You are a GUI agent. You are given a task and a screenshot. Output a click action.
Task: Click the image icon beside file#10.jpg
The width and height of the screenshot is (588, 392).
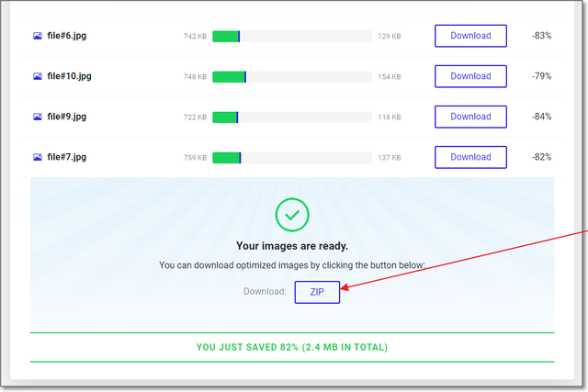[x=38, y=76]
